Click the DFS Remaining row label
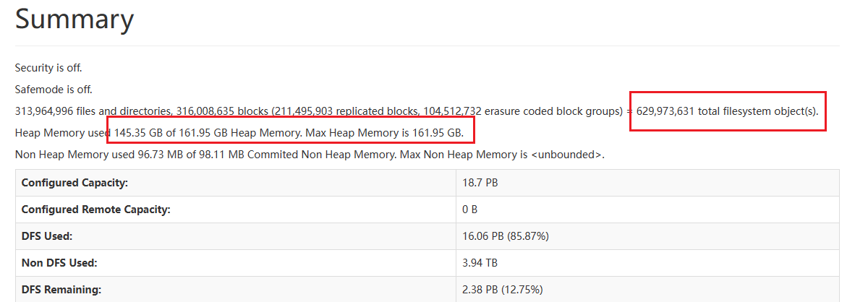 click(61, 290)
